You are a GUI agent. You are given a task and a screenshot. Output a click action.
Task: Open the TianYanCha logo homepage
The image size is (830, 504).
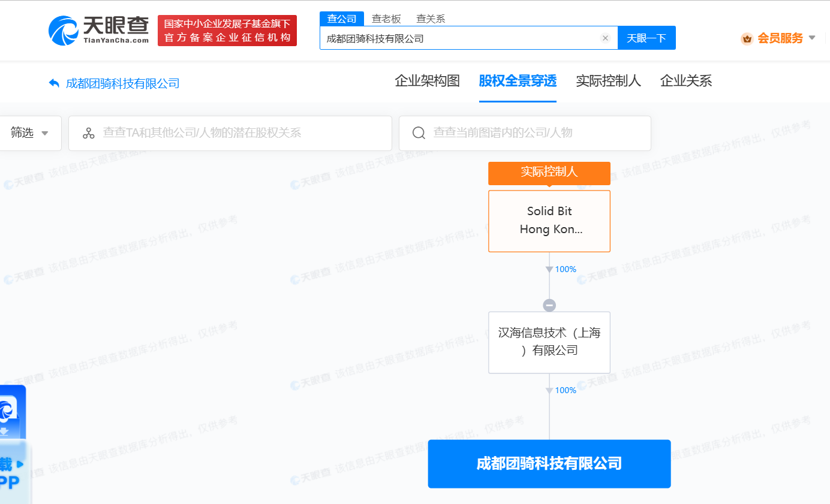(x=99, y=30)
